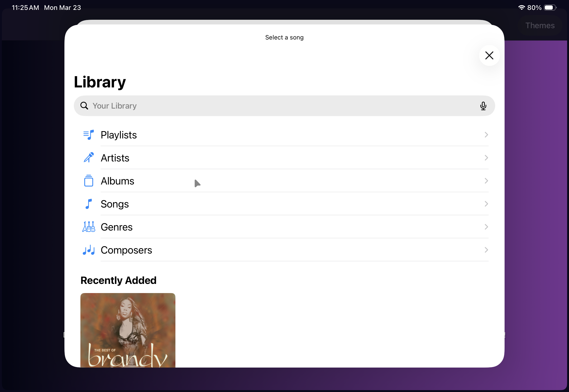Click the Genres guitars icon

tap(88, 227)
